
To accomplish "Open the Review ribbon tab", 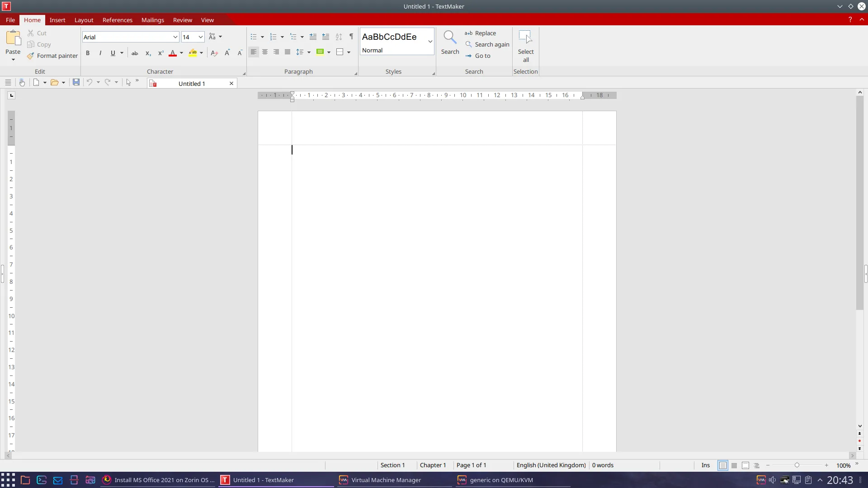I will click(x=182, y=20).
